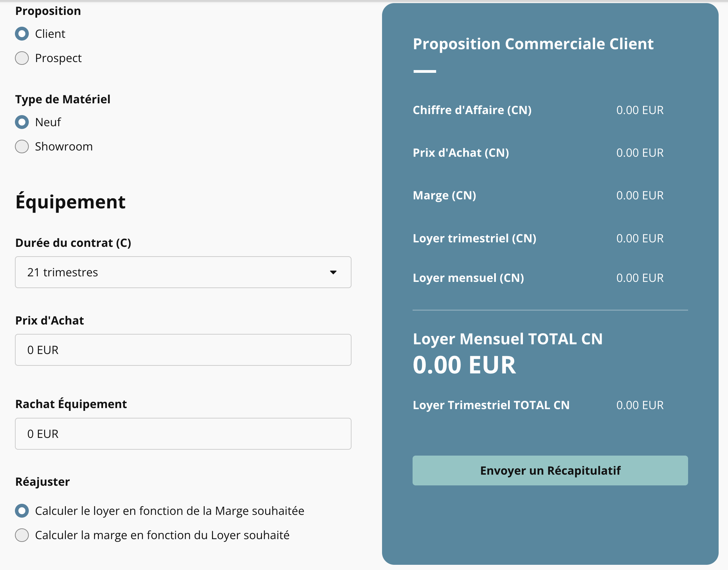Click the Loyer Trimestriel TOTAL CN amount

coord(640,405)
